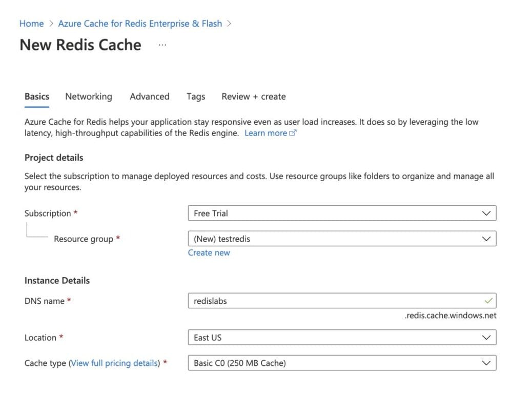
Task: Click the external link icon after Learn more
Action: [292, 132]
